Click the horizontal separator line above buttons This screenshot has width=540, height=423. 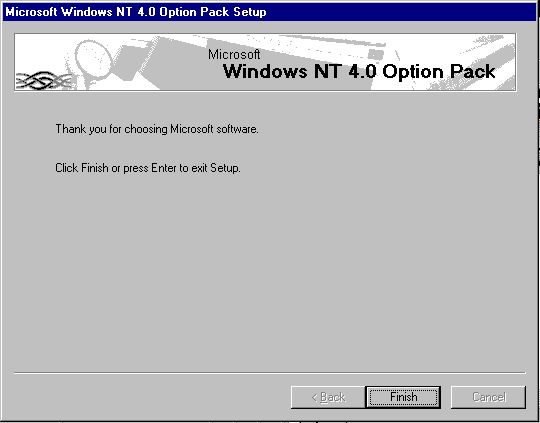click(x=270, y=373)
